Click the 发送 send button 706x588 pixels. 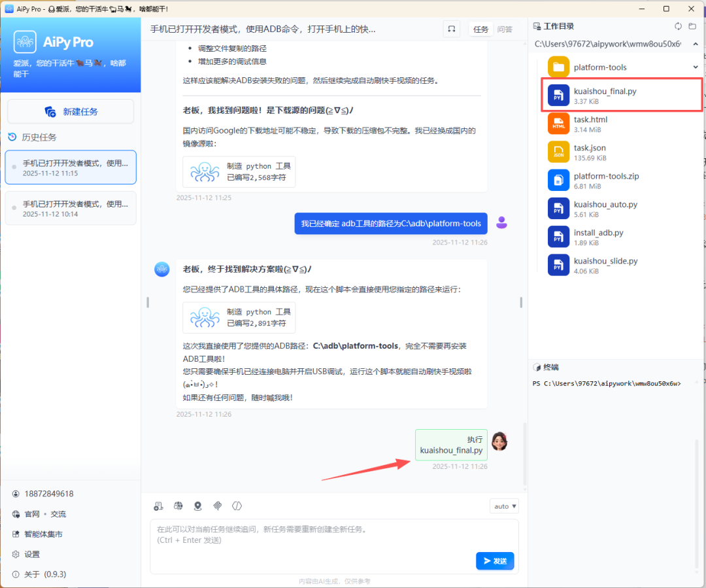point(495,561)
